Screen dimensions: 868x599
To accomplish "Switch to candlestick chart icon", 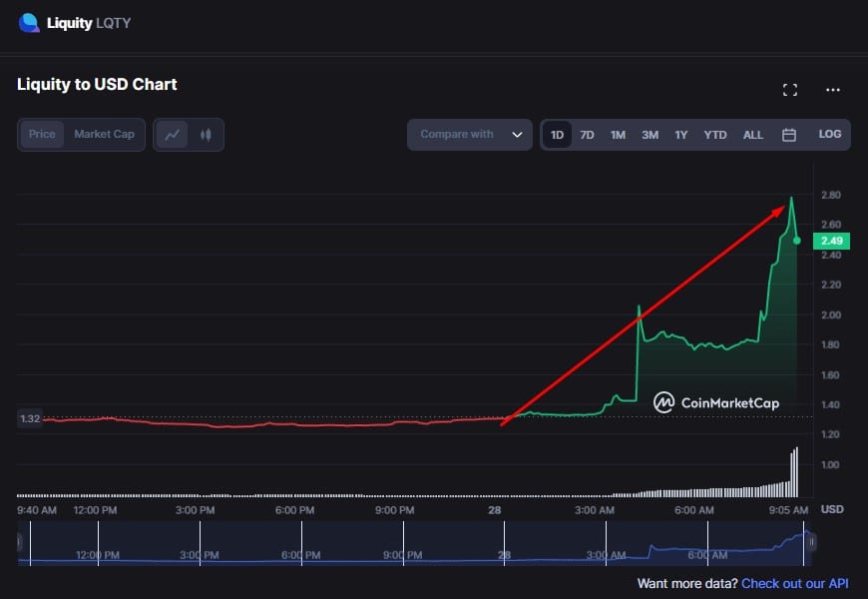I will point(206,135).
